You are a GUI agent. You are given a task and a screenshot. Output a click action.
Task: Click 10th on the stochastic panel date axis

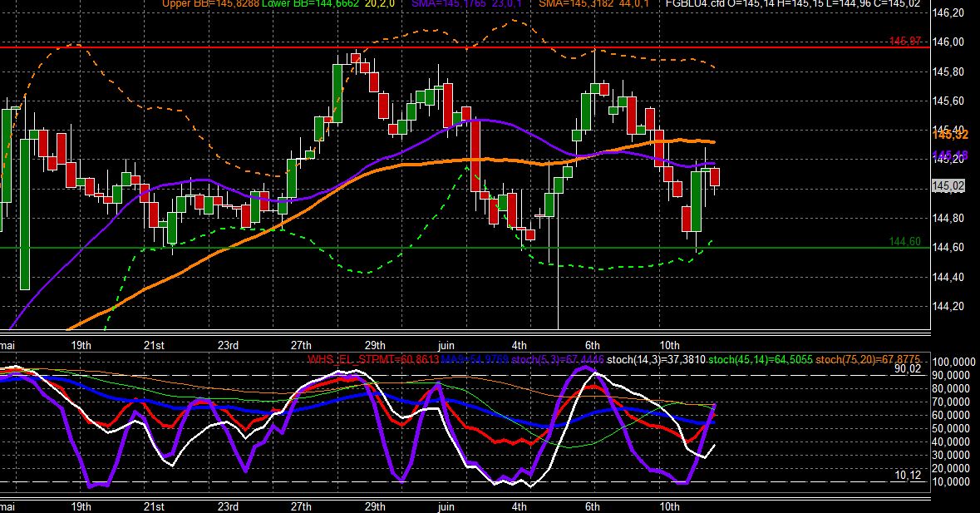pyautogui.click(x=669, y=506)
